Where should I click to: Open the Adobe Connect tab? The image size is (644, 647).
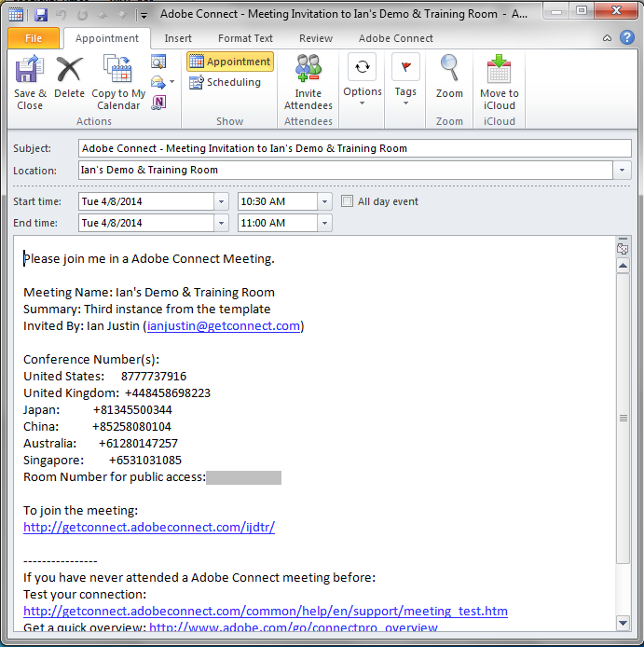tap(396, 38)
